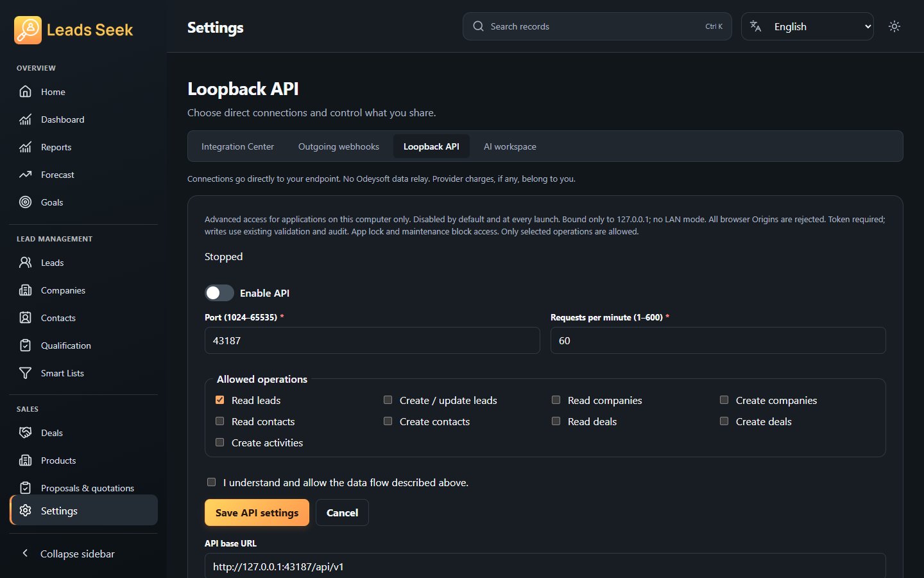Check the Create deals checkbox
This screenshot has height=578, width=924.
(724, 421)
